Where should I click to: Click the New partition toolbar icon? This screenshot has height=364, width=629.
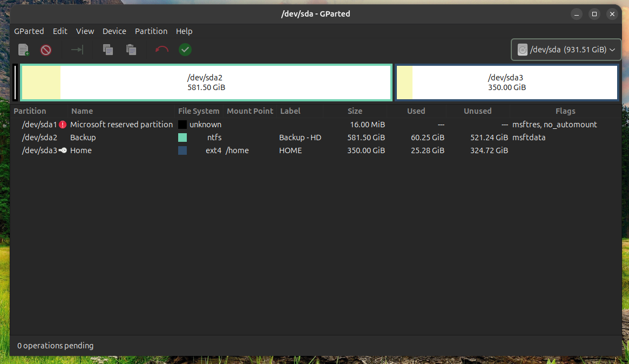click(23, 50)
